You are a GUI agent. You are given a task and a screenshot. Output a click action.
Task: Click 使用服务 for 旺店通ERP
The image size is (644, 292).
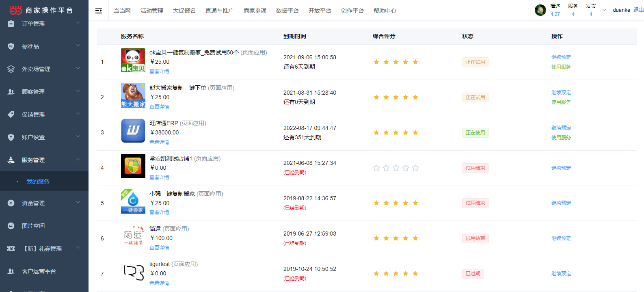click(x=561, y=138)
